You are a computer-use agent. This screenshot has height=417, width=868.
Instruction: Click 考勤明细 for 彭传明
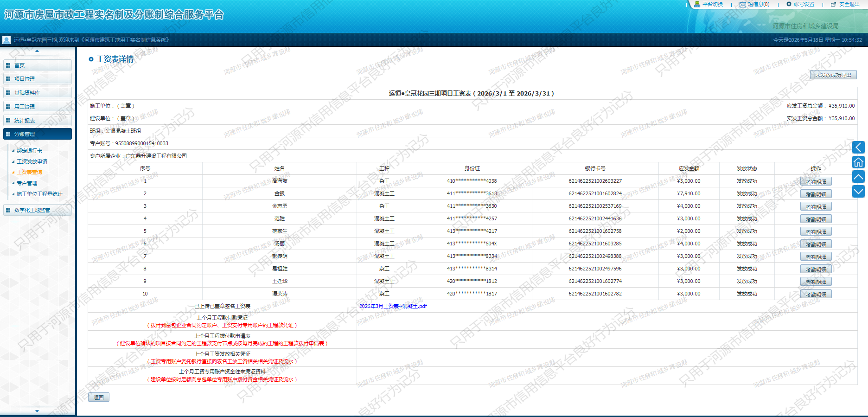tap(816, 257)
